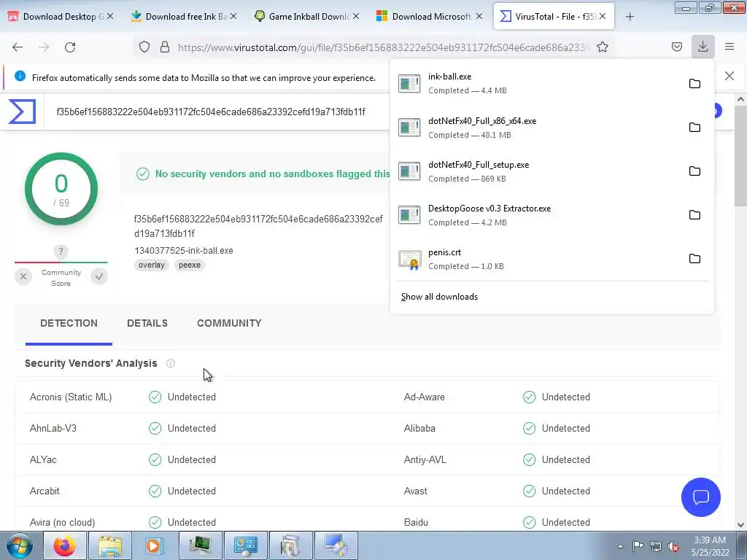
Task: Click Show all downloads
Action: [439, 297]
